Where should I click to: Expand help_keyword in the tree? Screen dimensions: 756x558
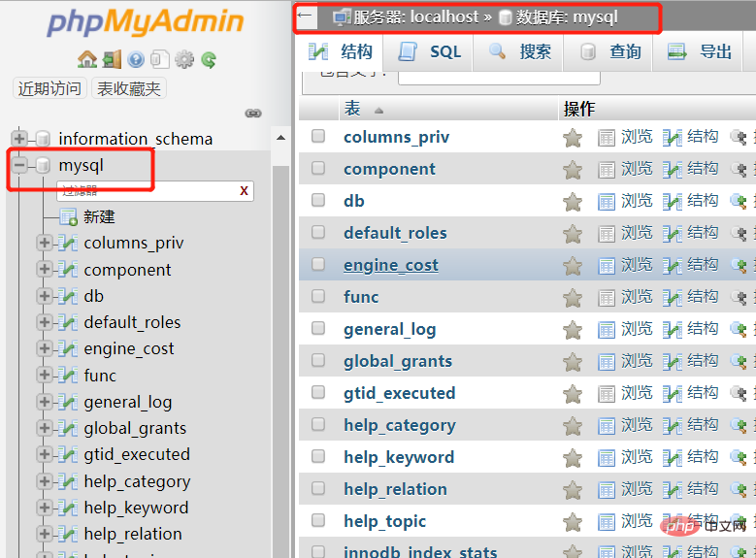tap(45, 508)
